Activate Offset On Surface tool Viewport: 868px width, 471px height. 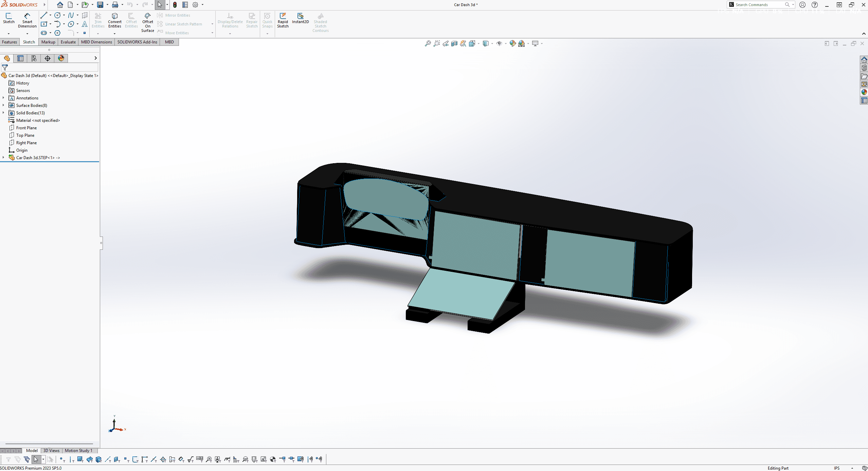coord(147,22)
